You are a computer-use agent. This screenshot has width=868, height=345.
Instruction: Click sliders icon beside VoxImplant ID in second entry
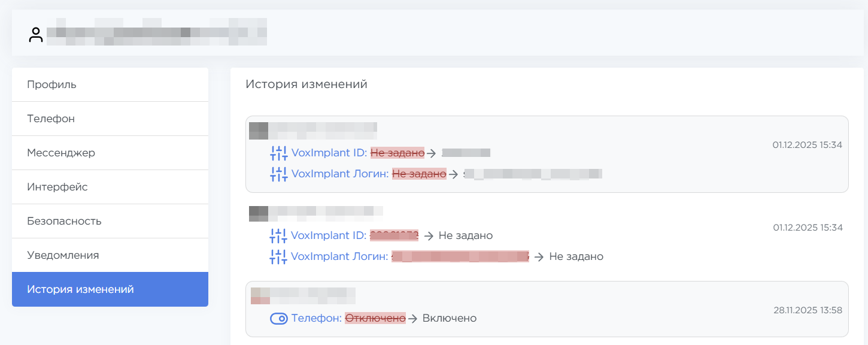coord(279,236)
